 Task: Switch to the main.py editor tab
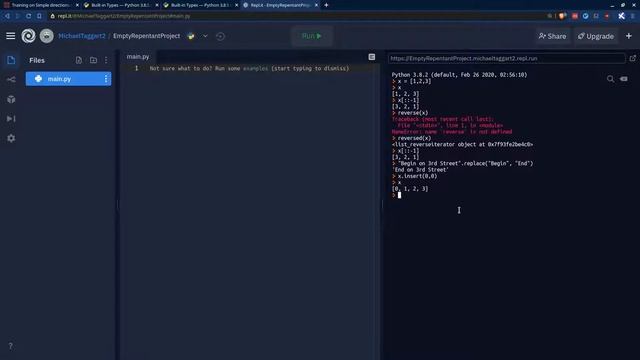[138, 57]
